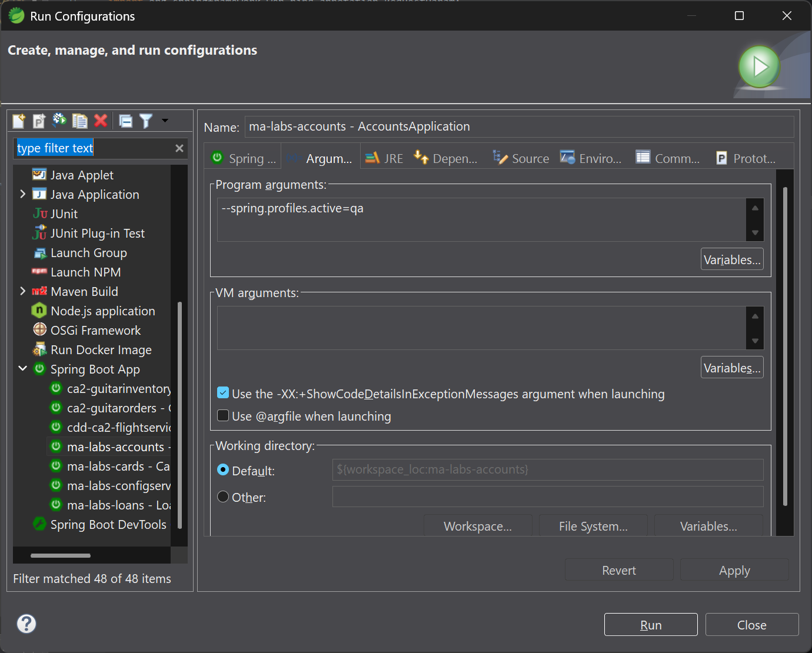Duplicate the selected launch configuration
Image resolution: width=812 pixels, height=653 pixels.
coord(79,121)
